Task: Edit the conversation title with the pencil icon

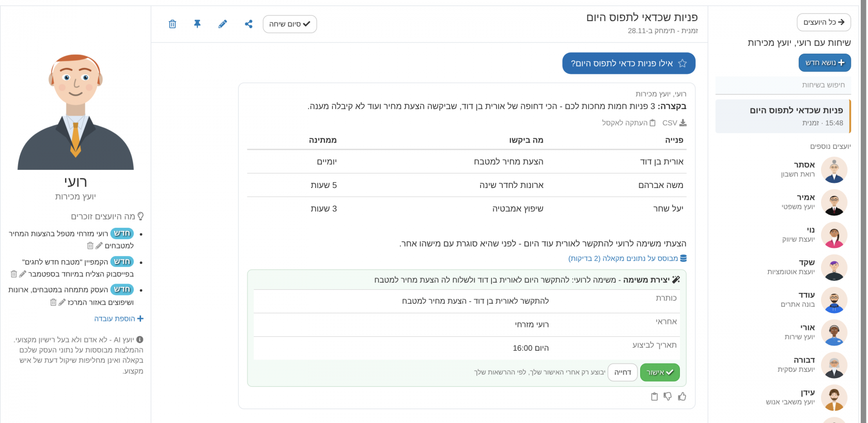Action: click(223, 24)
